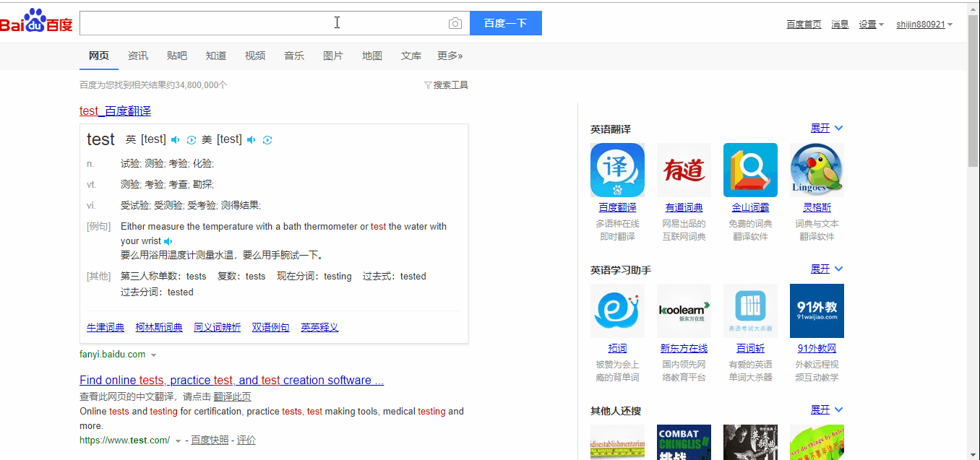Click the camera image-search icon
The width and height of the screenshot is (980, 460).
tap(455, 23)
